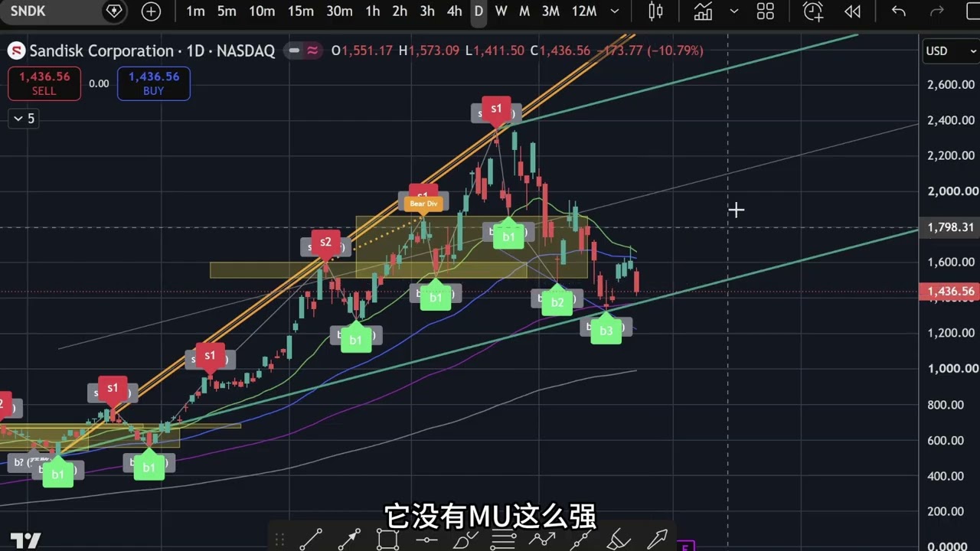The height and width of the screenshot is (551, 980).
Task: Switch to 12M interval
Action: coord(584,11)
